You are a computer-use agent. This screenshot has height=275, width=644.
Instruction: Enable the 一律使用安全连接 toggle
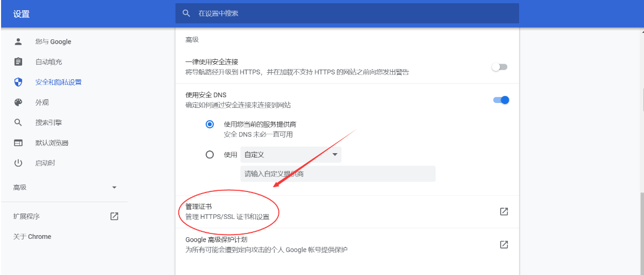pos(500,67)
